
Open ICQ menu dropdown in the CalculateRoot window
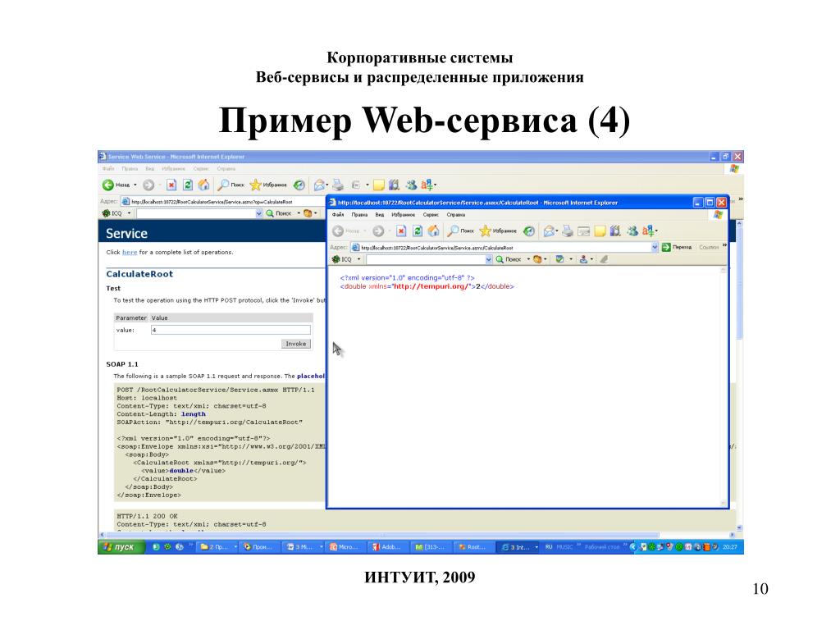tap(359, 259)
